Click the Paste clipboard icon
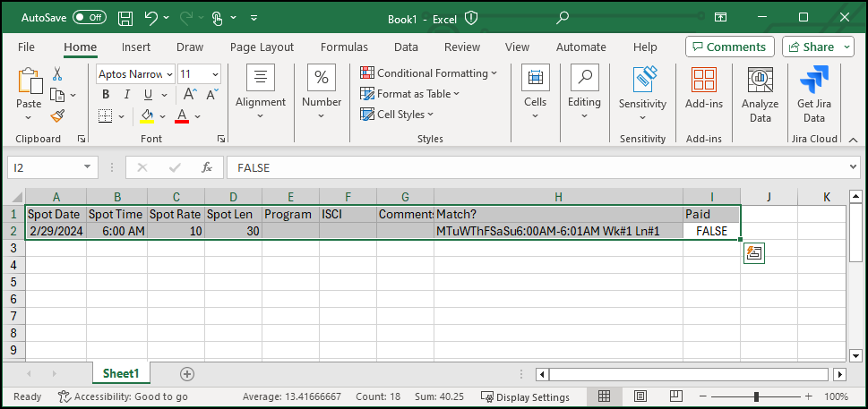This screenshot has width=868, height=409. (30, 81)
